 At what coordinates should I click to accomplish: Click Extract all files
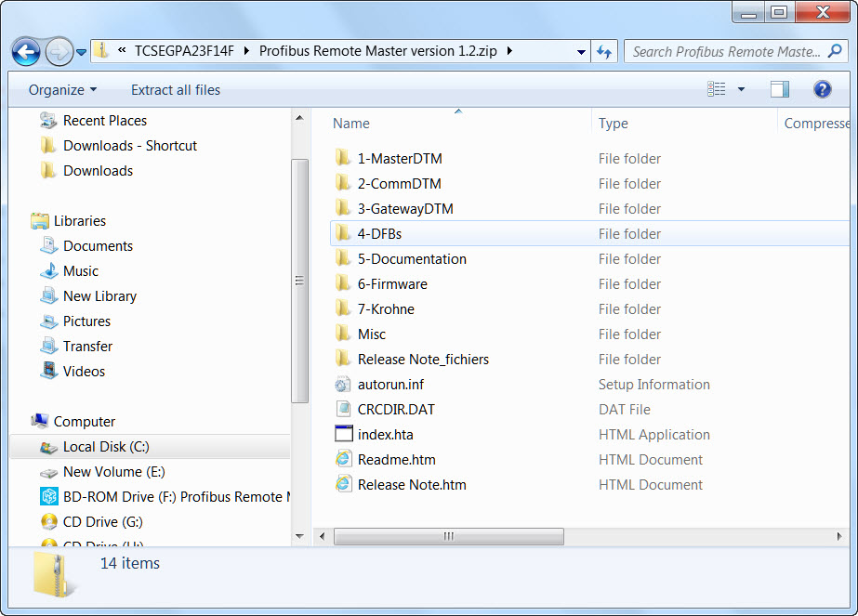click(x=176, y=90)
